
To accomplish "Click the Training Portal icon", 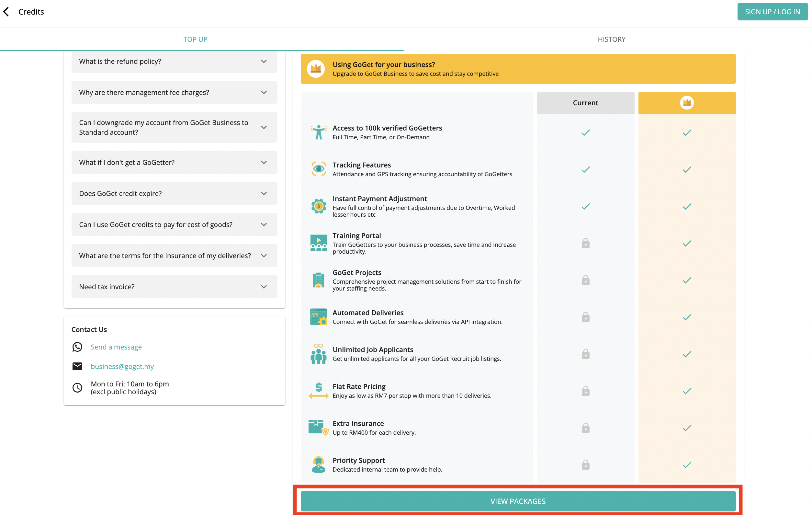I will pyautogui.click(x=318, y=243).
